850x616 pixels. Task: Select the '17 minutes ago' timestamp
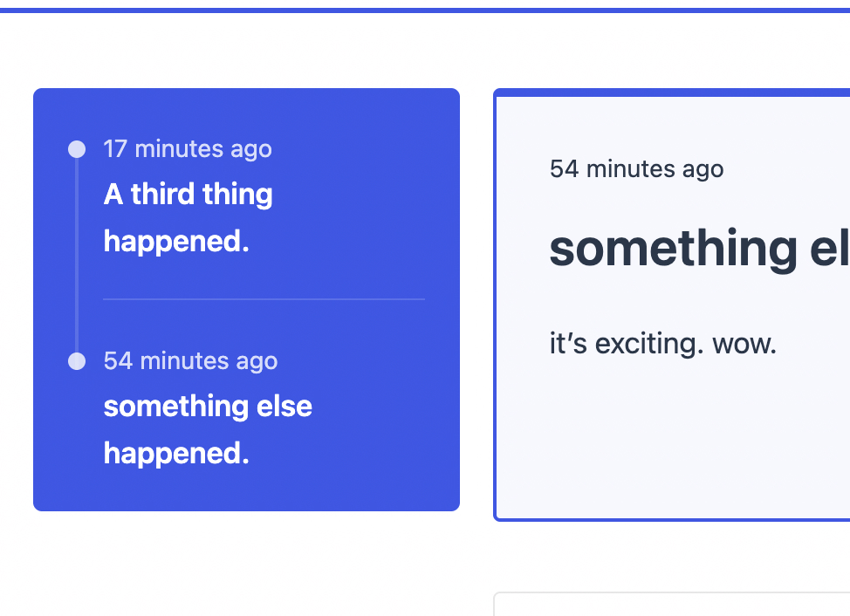pos(188,149)
